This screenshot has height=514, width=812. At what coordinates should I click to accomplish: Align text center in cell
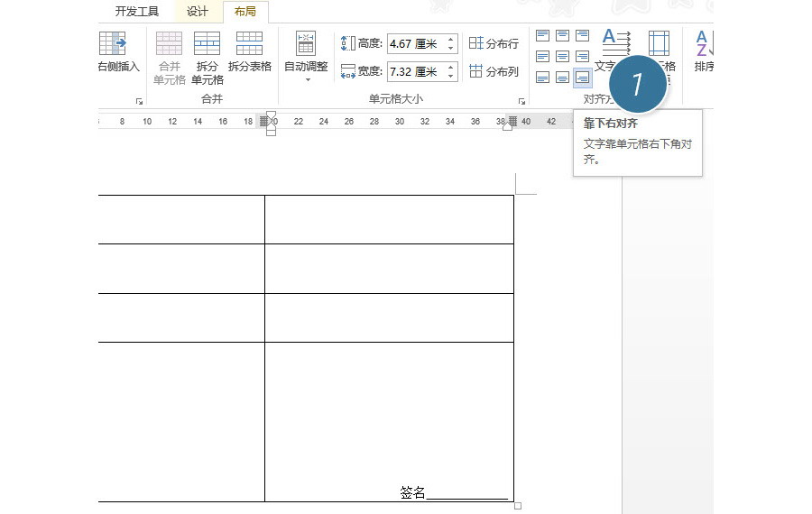[x=562, y=57]
